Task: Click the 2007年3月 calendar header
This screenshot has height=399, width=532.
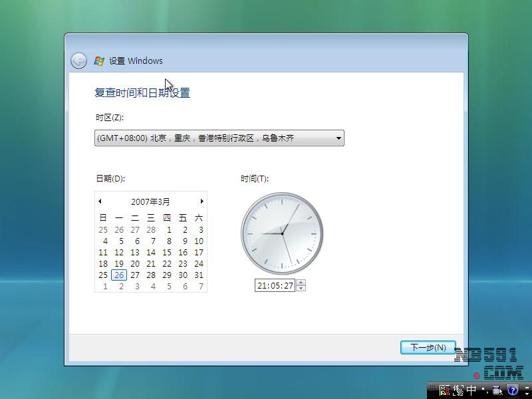Action: click(150, 201)
